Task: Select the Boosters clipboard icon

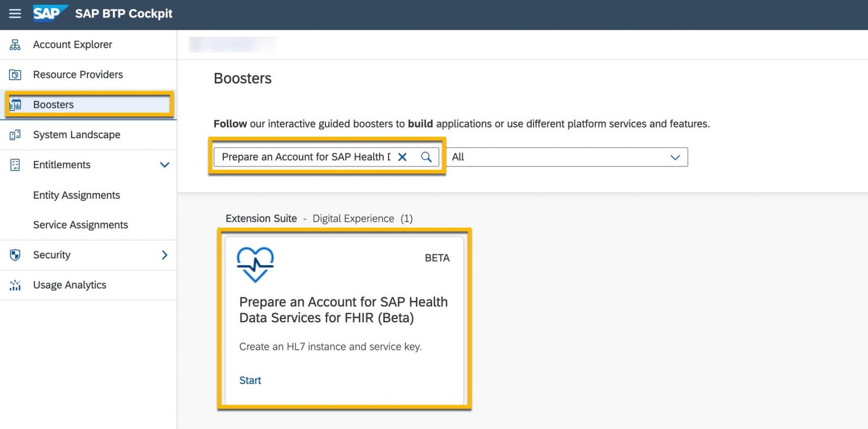Action: pyautogui.click(x=15, y=104)
